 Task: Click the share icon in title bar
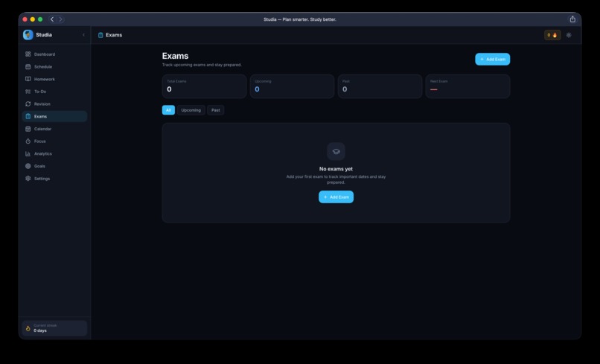tap(572, 19)
